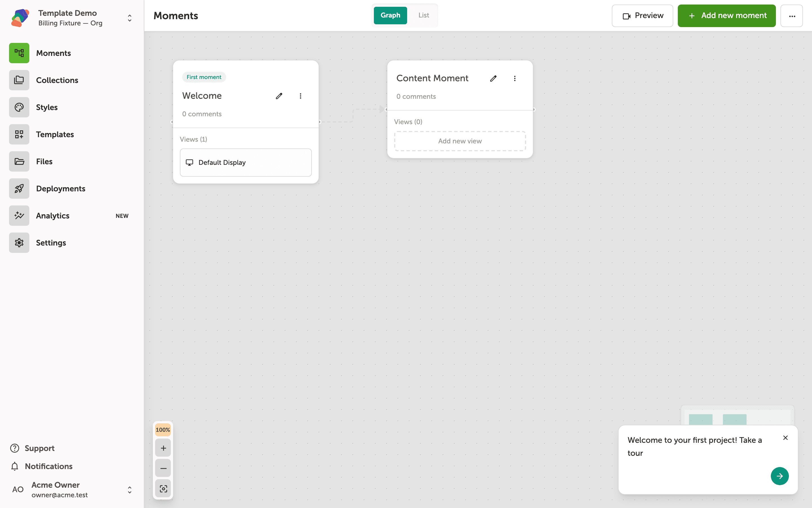Open Welcome moment three-dot options menu
The width and height of the screenshot is (812, 508).
[300, 96]
